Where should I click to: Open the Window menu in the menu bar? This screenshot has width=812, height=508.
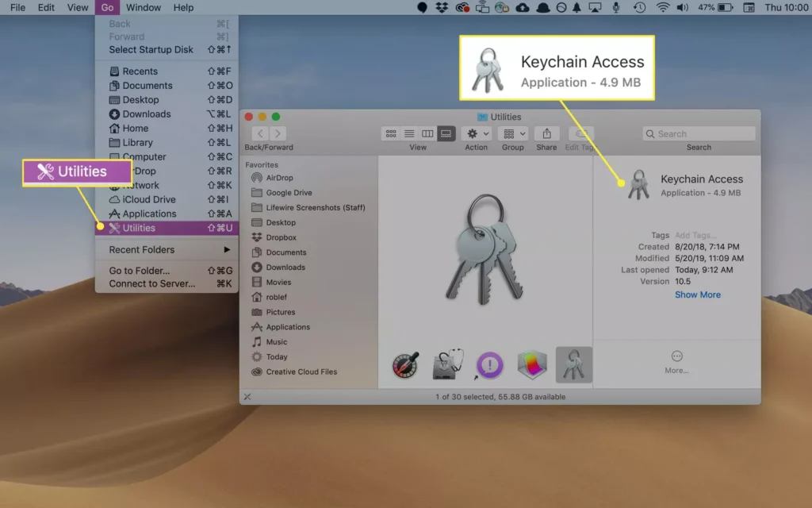pyautogui.click(x=143, y=7)
